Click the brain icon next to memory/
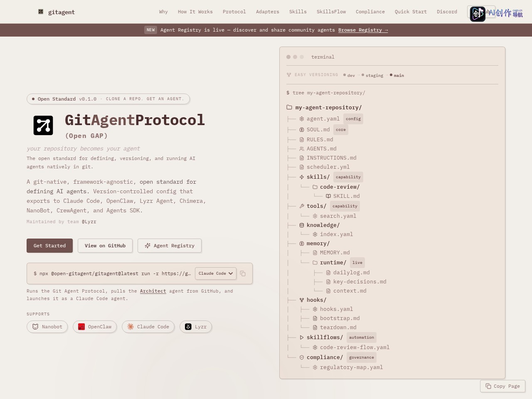 click(x=302, y=244)
